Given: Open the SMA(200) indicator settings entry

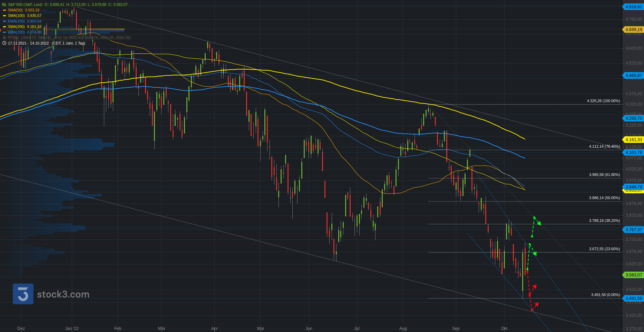Looking at the screenshot, I should click(x=25, y=27).
